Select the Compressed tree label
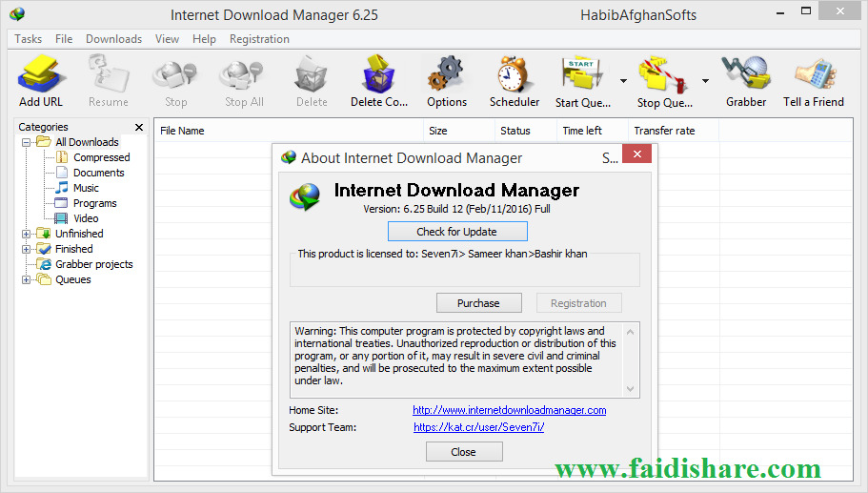The height and width of the screenshot is (493, 868). [102, 157]
